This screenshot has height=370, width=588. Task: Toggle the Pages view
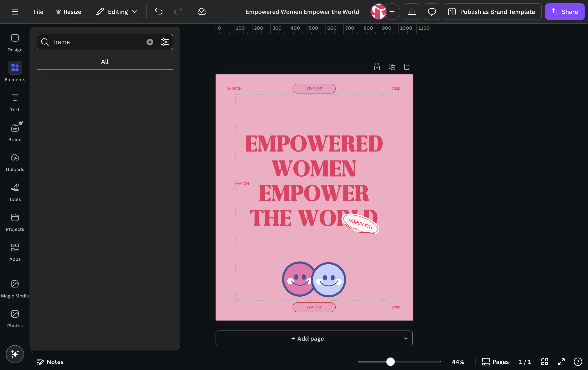(x=495, y=362)
